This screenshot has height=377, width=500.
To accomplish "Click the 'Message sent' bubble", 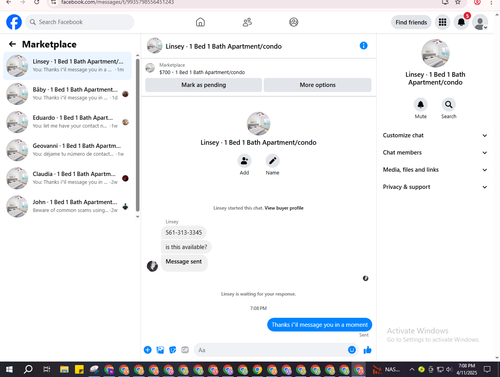I will pos(184,262).
